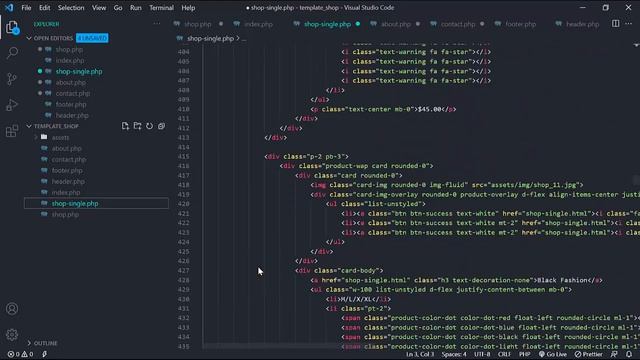Collapse the OPEN EDITORS section
Screen dimensions: 640x360
(x=53, y=38)
